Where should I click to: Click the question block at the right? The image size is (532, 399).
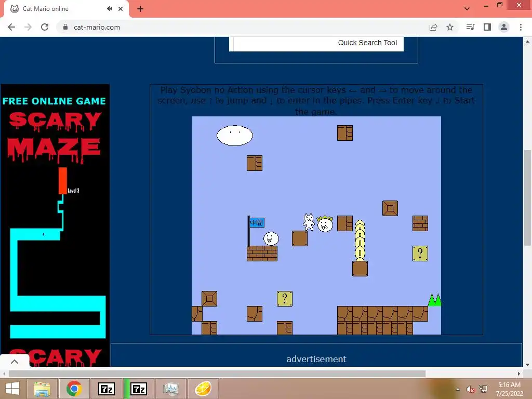(x=420, y=254)
